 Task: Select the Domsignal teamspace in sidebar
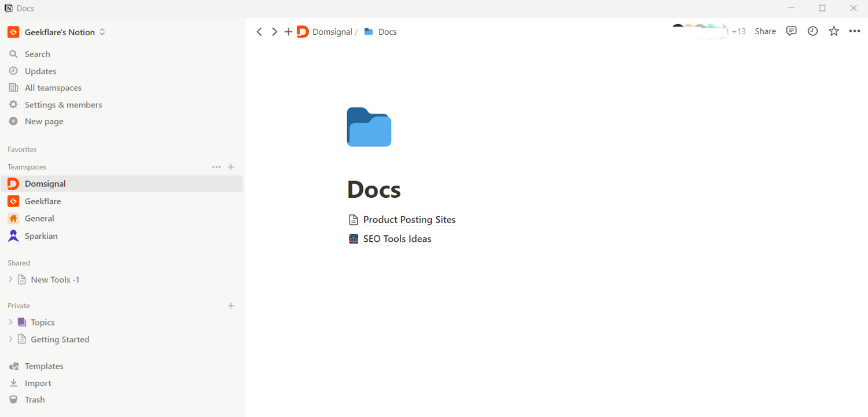(x=122, y=184)
